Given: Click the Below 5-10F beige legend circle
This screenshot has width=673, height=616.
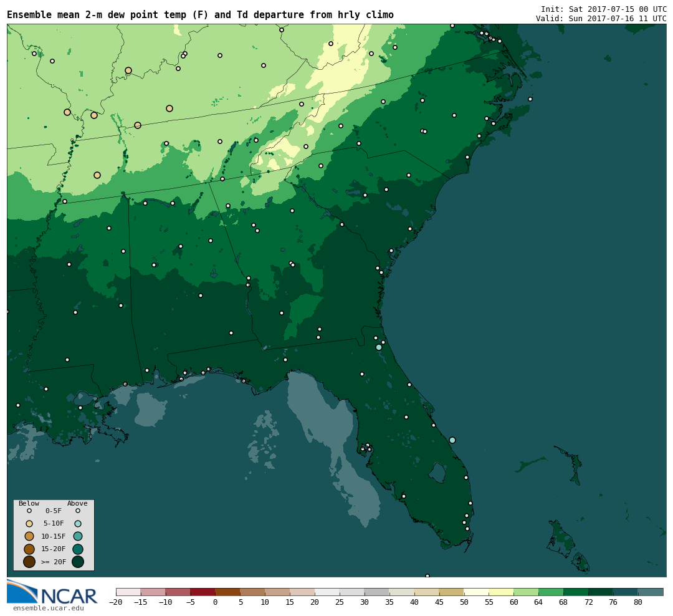Looking at the screenshot, I should click(x=29, y=524).
